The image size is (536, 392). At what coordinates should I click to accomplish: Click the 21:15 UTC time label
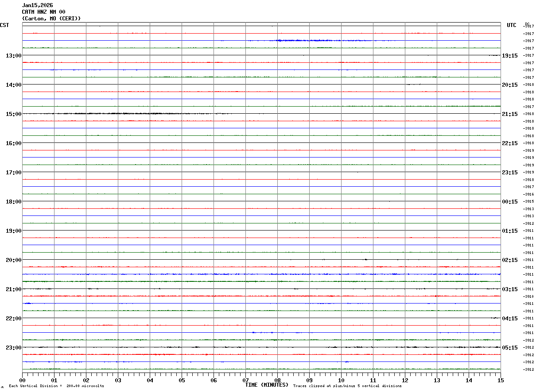point(510,114)
